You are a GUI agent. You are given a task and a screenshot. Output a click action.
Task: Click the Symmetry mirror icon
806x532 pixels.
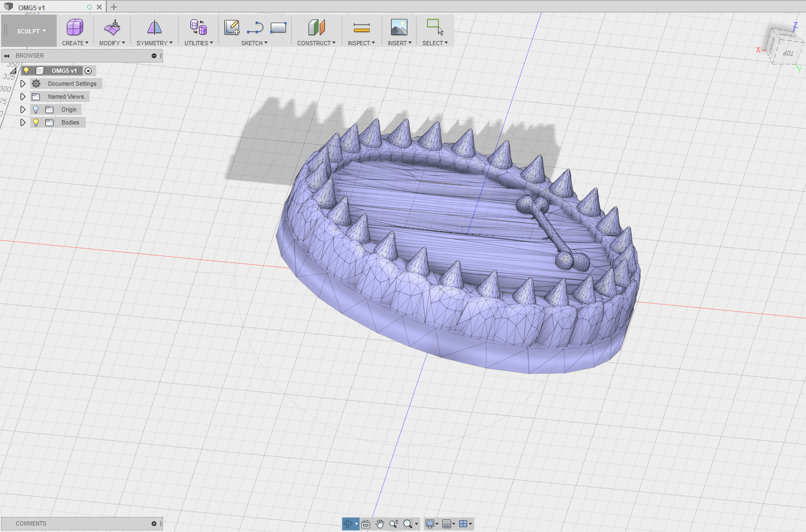click(154, 27)
